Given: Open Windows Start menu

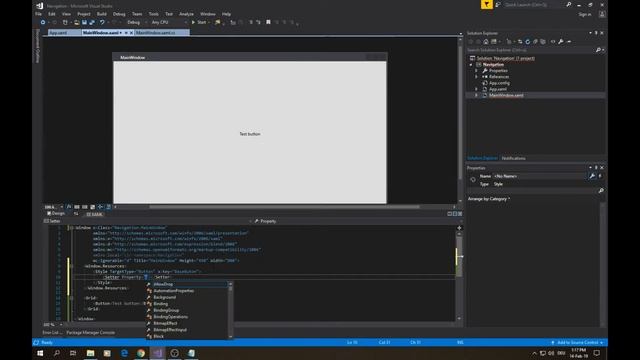Looking at the screenshot, I should (40, 353).
